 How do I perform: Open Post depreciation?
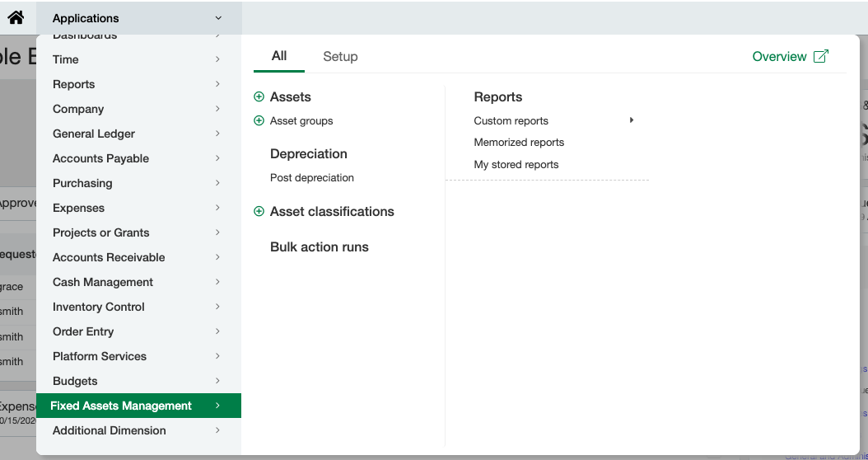tap(311, 178)
